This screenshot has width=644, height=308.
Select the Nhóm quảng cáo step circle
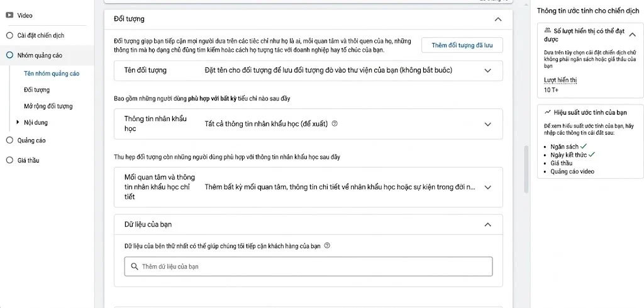pos(9,55)
